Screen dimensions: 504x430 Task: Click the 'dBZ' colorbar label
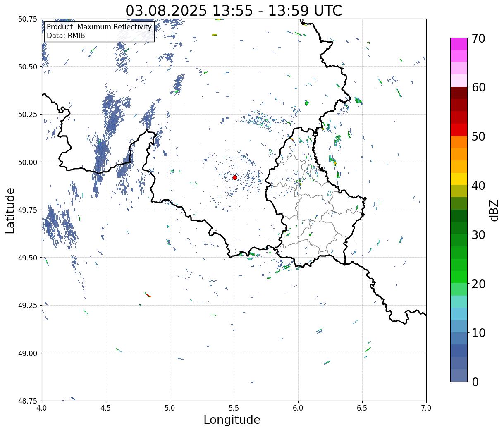494,210
